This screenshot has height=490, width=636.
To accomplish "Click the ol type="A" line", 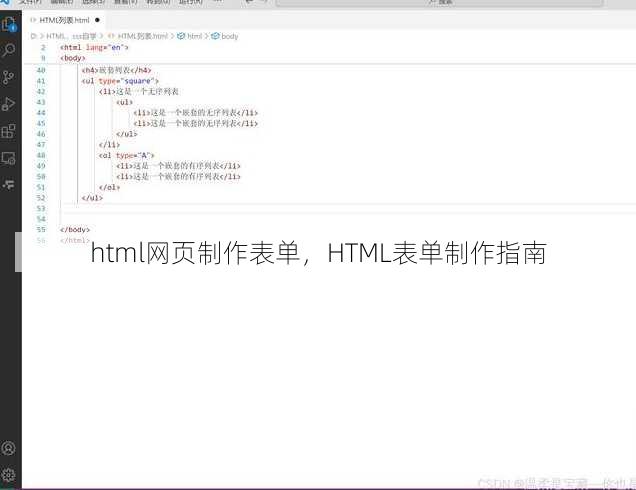I will pyautogui.click(x=126, y=155).
